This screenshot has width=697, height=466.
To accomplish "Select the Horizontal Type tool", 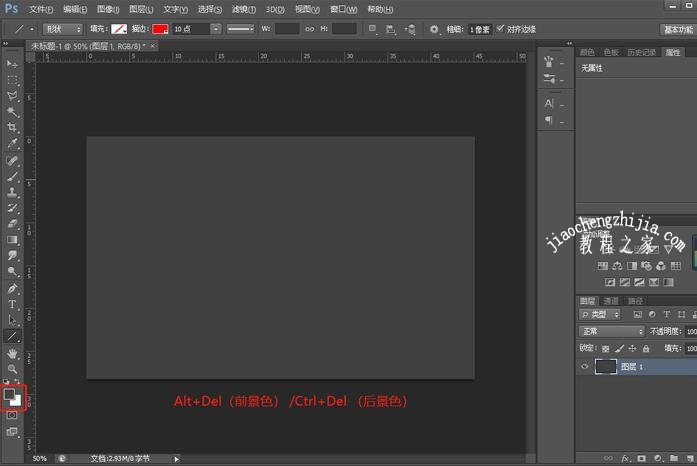I will 13,304.
